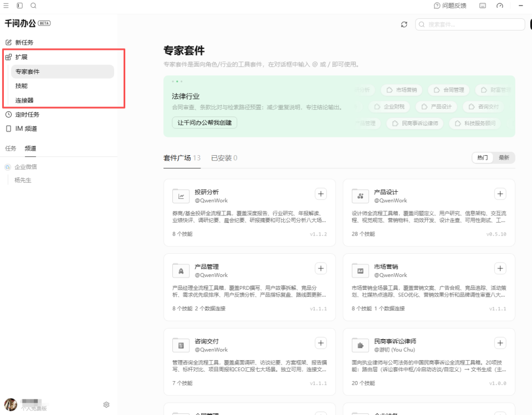Select the 科技服务顾问 tag chip

coord(475,123)
